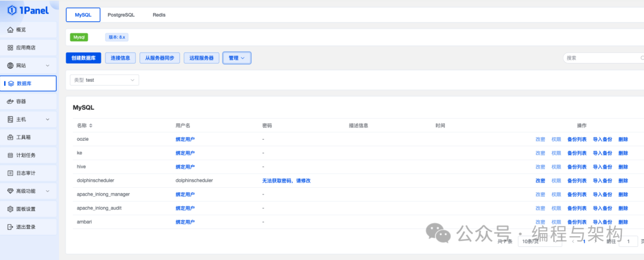Open the 概览 overview home icon
This screenshot has width=644, height=260.
(11, 30)
